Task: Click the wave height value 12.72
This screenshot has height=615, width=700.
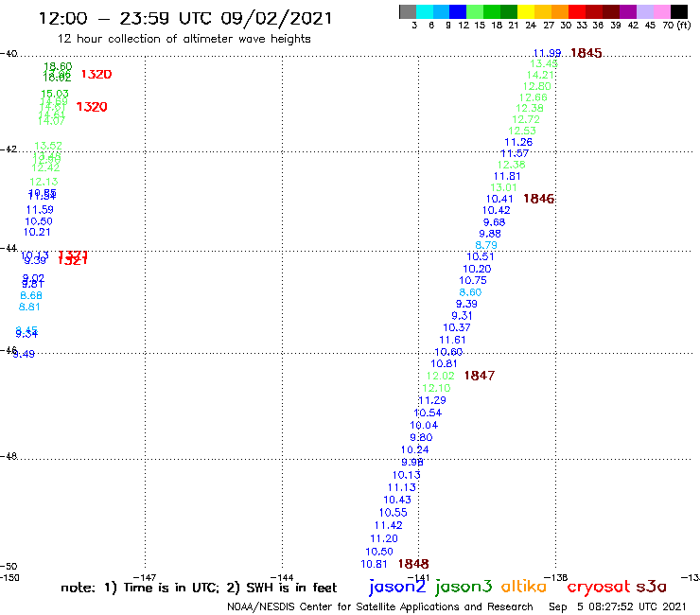Action: [x=526, y=120]
